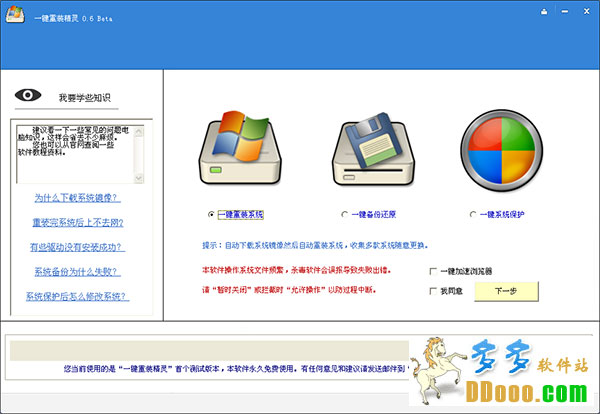The image size is (600, 414).
Task: Click the round Windows shield protection icon
Action: (501, 150)
